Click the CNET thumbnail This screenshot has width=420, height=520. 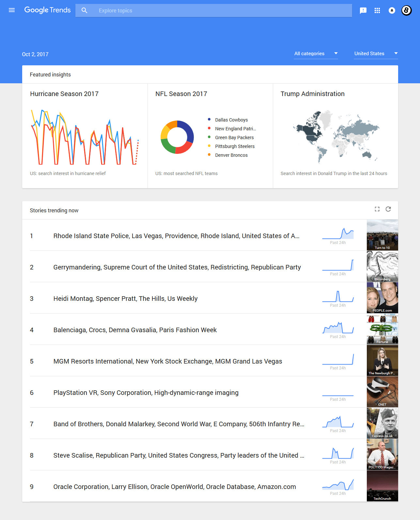coord(382,392)
